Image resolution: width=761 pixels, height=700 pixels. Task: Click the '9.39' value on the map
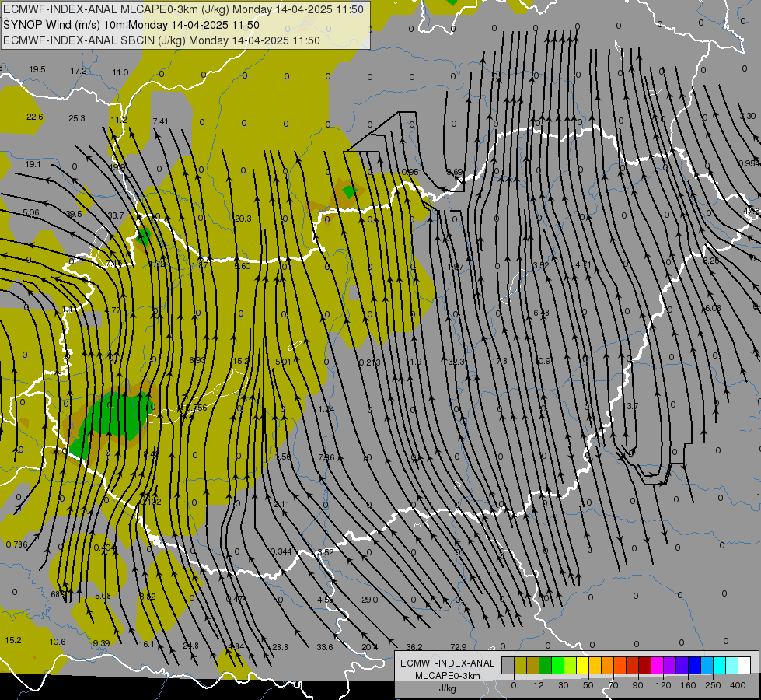click(101, 642)
